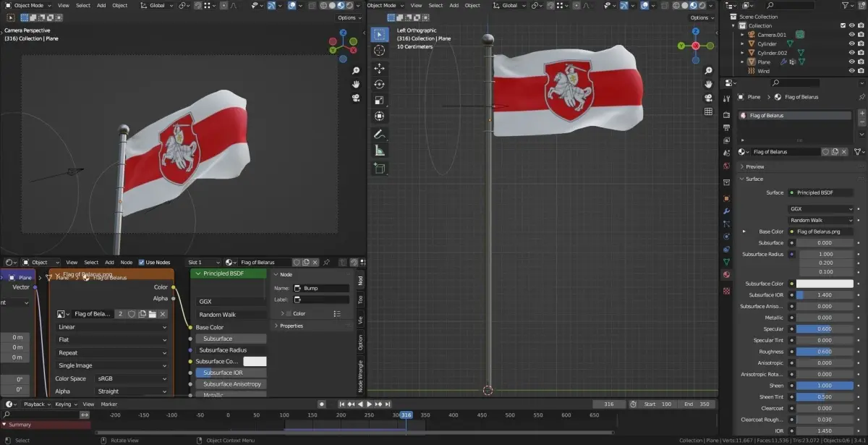Open the Node menu in shader editor

pos(127,262)
